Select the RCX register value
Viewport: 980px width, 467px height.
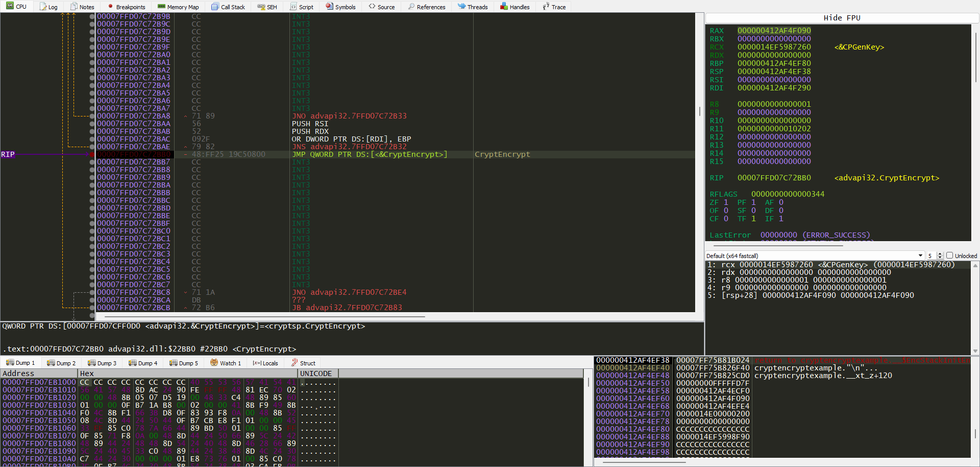tap(774, 47)
